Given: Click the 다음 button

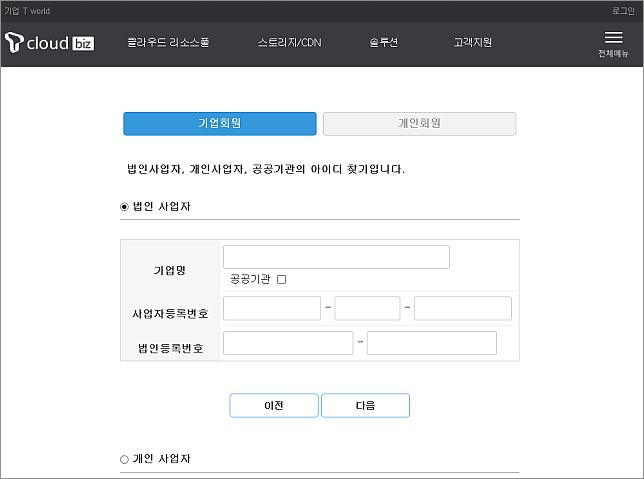Looking at the screenshot, I should click(366, 405).
